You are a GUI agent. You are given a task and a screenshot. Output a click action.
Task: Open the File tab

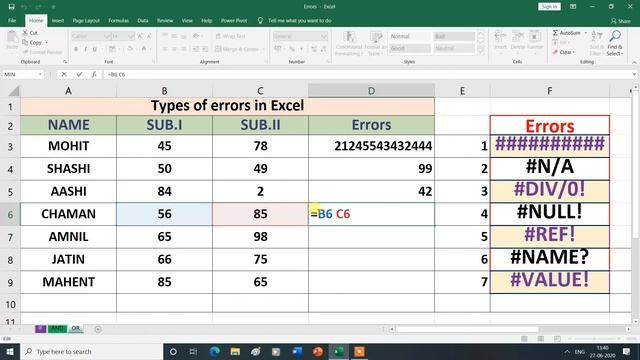[x=12, y=20]
